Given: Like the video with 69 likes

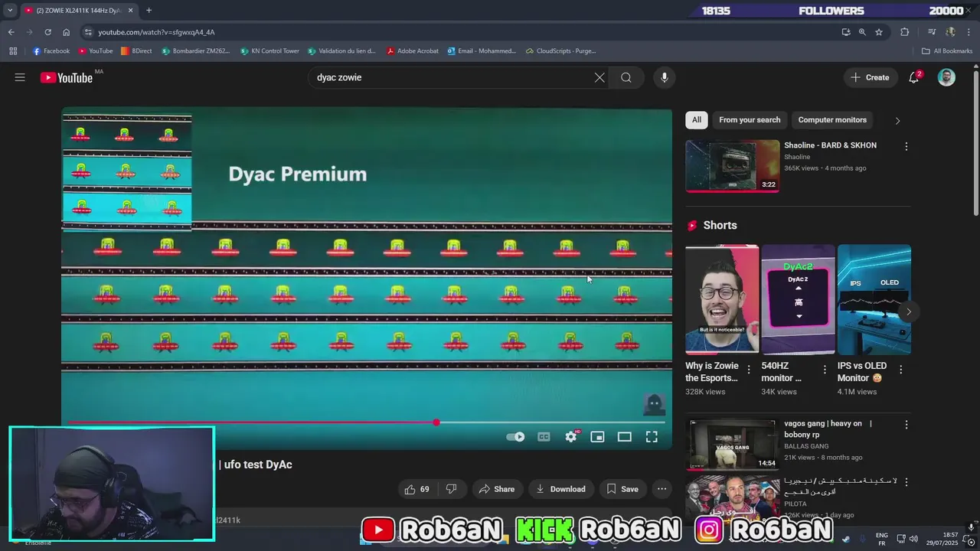Looking at the screenshot, I should pos(416,489).
